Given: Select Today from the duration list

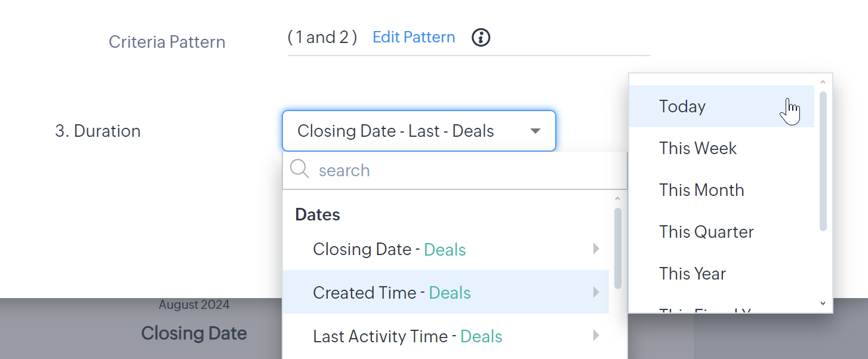Looking at the screenshot, I should (x=682, y=106).
